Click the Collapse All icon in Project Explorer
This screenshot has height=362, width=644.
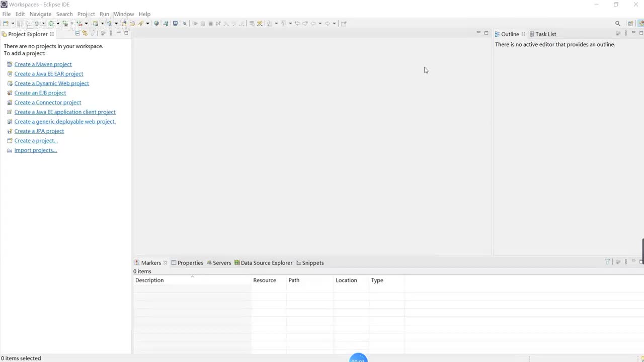[77, 34]
